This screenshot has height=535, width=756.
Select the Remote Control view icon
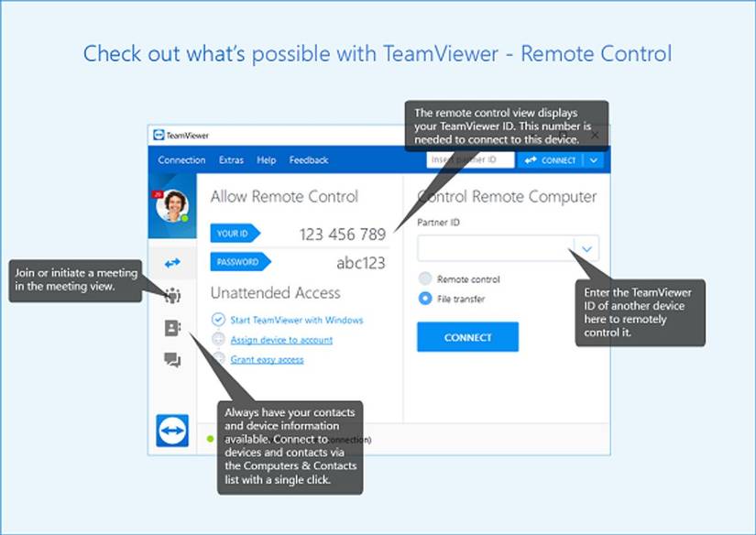(171, 262)
